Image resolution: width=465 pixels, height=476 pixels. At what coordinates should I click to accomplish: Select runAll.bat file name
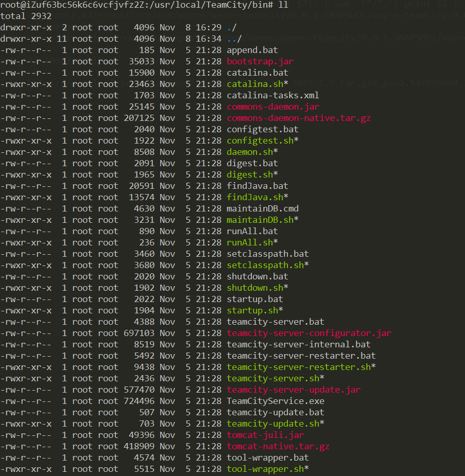[252, 232]
